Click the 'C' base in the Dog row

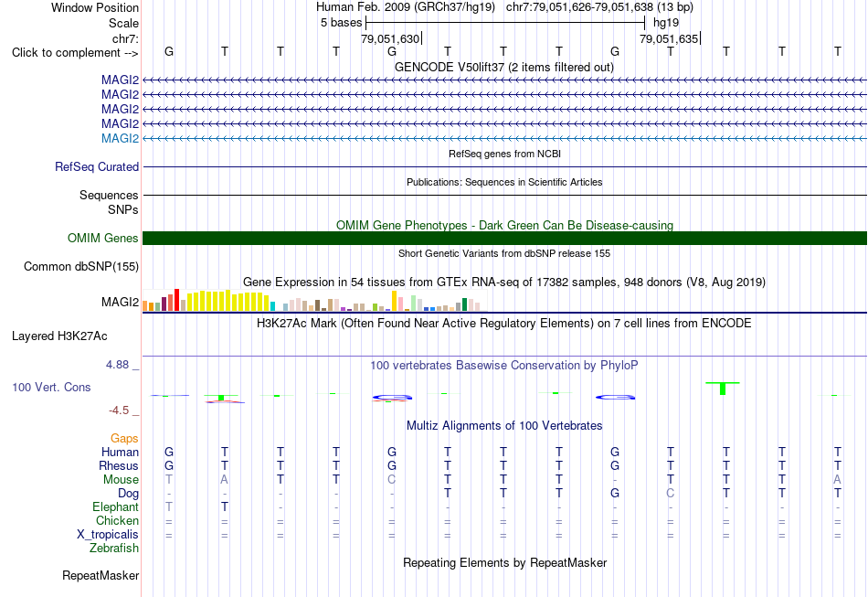pos(671,493)
